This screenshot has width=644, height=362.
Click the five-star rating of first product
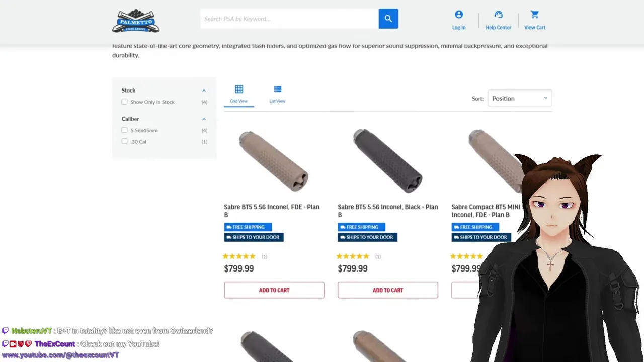[x=239, y=256]
